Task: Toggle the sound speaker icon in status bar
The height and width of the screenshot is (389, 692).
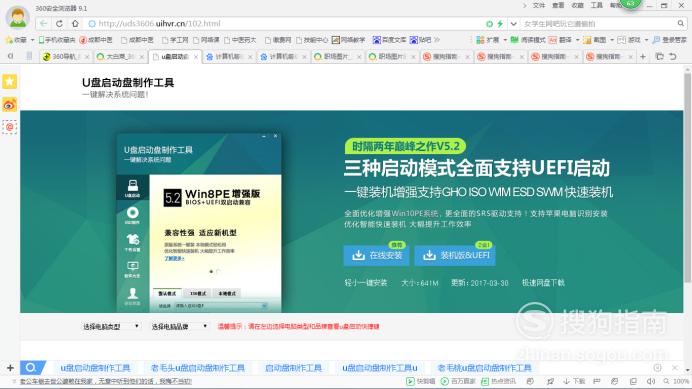Action: click(651, 381)
